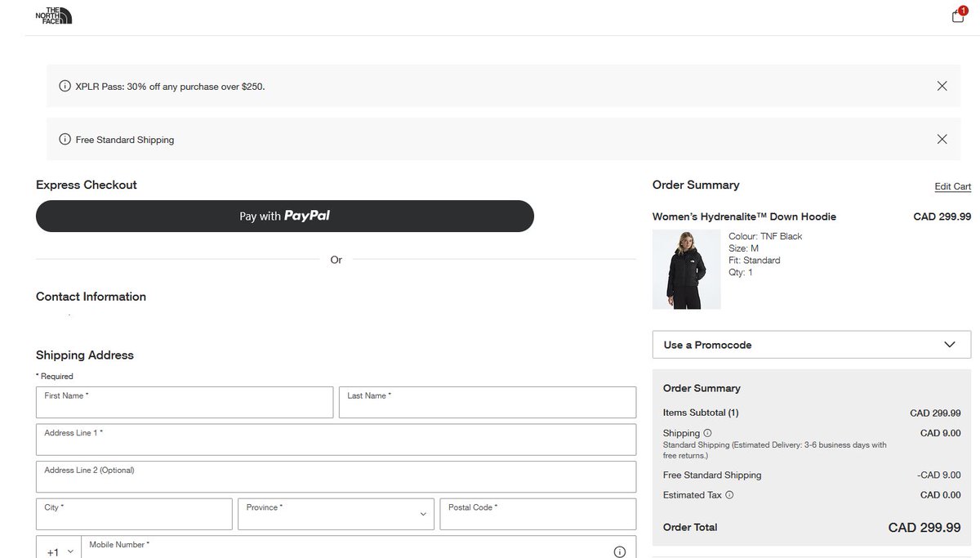The width and height of the screenshot is (980, 558).
Task: Show the Estimated Tax info tooltip icon
Action: tap(729, 495)
